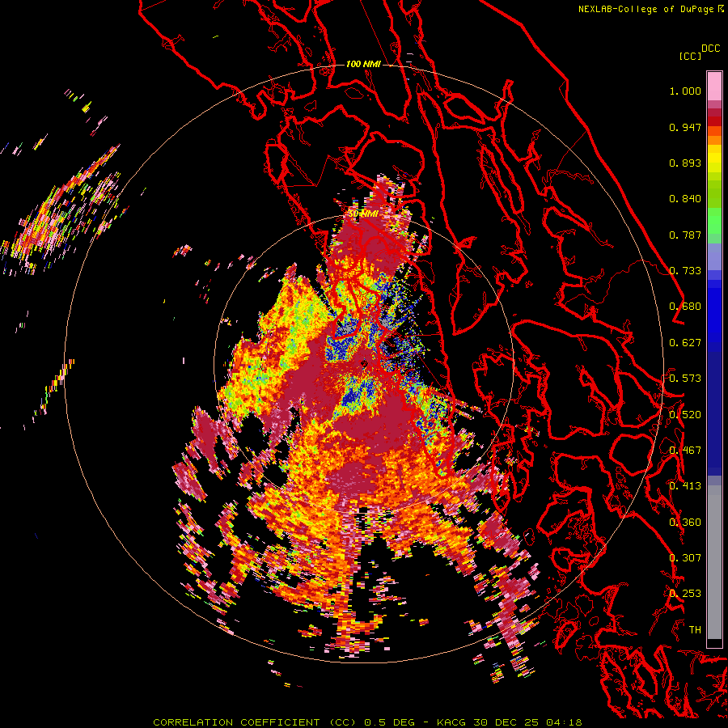Click the 1.000 scale value
This screenshot has height=728, width=728.
pyautogui.click(x=685, y=91)
